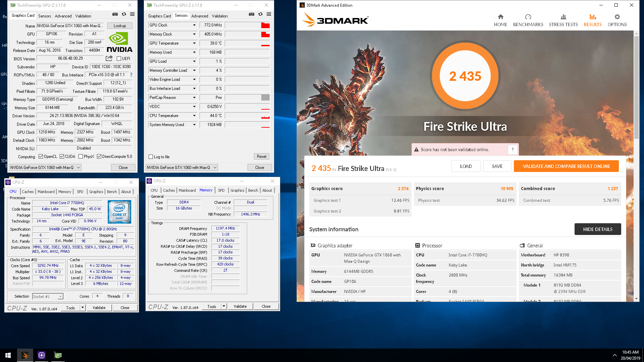Open GPU selector in Sensors window
Screen dimensions: 644x362
[182, 167]
